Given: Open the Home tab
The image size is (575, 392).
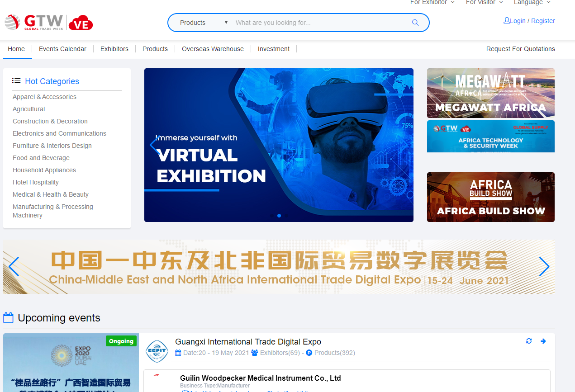Looking at the screenshot, I should (16, 49).
